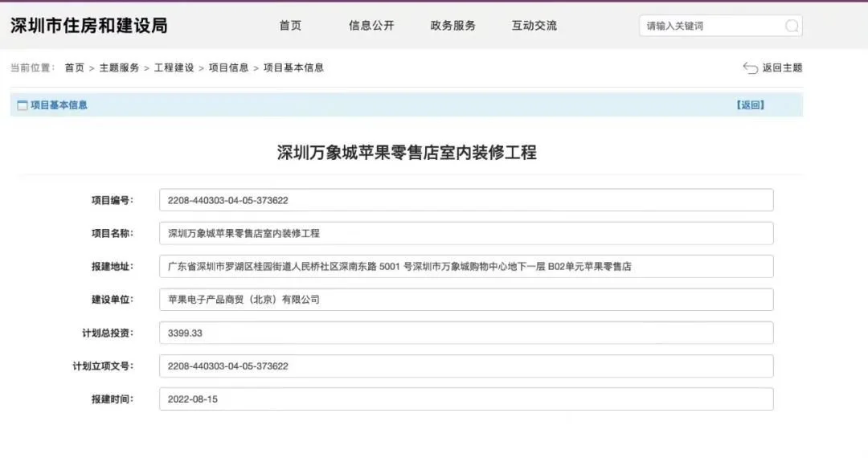Image resolution: width=868 pixels, height=458 pixels.
Task: Click the 项目编号 field with 2208-440303-04-05-373622
Action: 466,200
